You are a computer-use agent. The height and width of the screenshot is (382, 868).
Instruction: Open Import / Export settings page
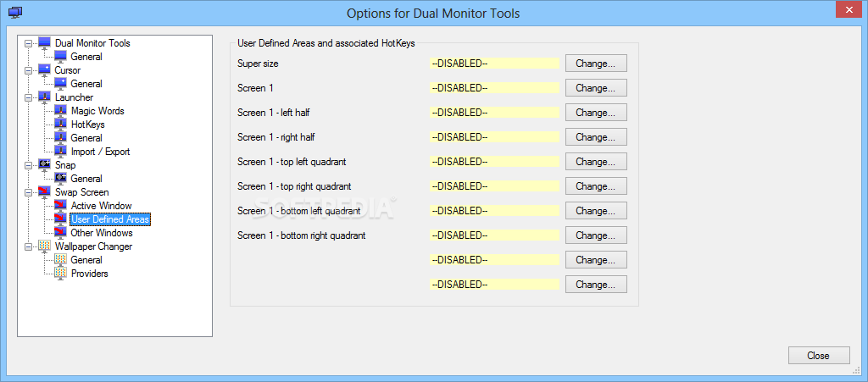(100, 152)
